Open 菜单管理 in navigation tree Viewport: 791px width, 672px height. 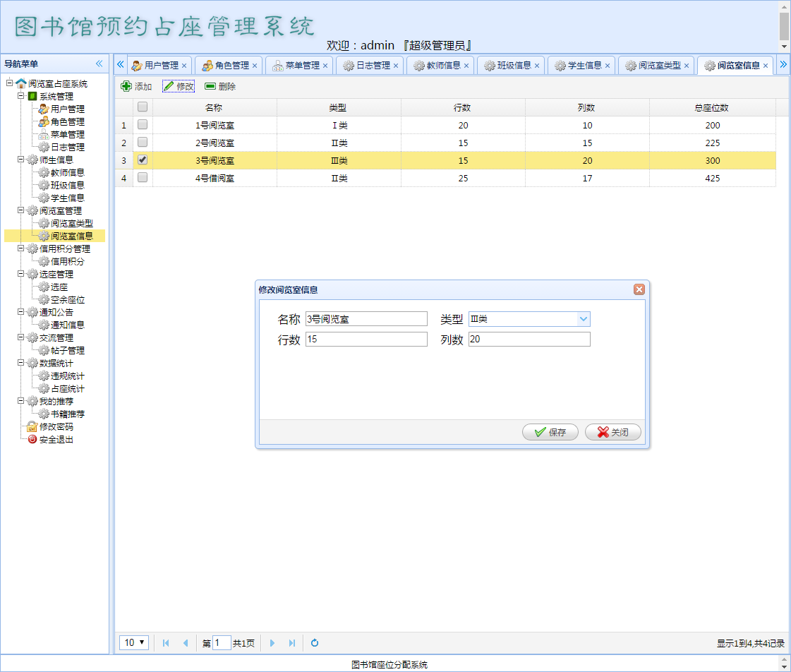[67, 134]
